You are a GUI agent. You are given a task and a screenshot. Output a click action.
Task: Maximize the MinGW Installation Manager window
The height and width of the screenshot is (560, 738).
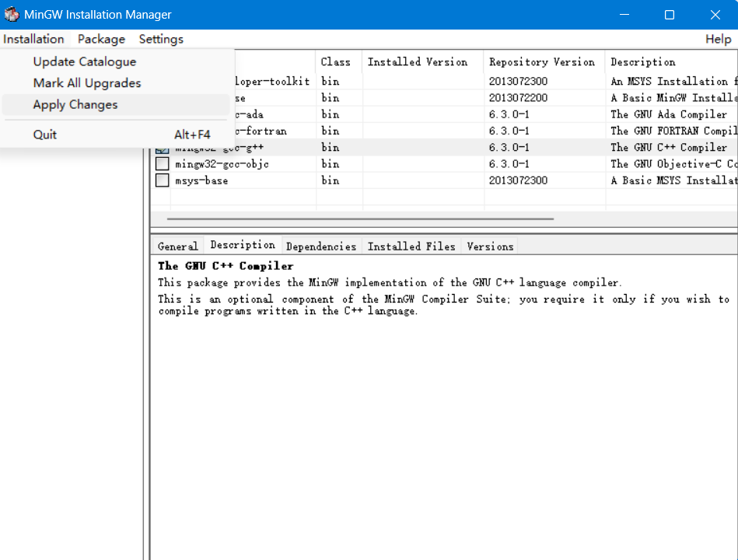click(670, 15)
